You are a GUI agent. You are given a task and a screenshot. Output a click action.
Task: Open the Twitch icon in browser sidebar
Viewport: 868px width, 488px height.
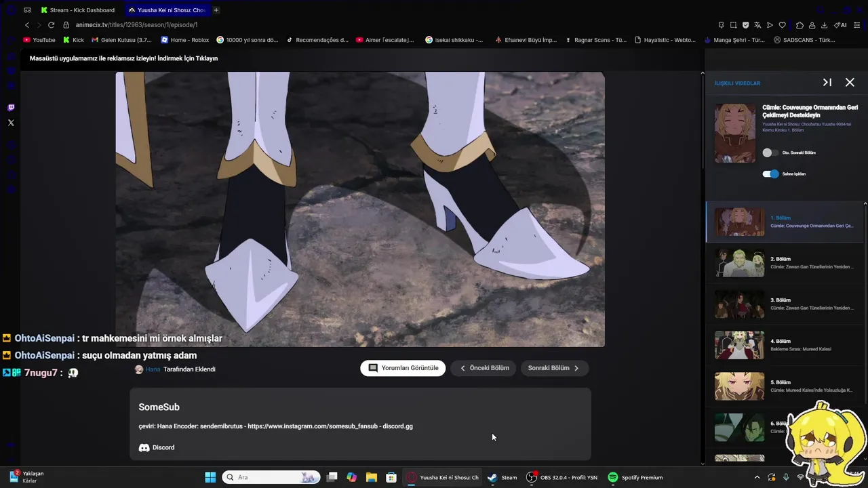[x=11, y=108]
